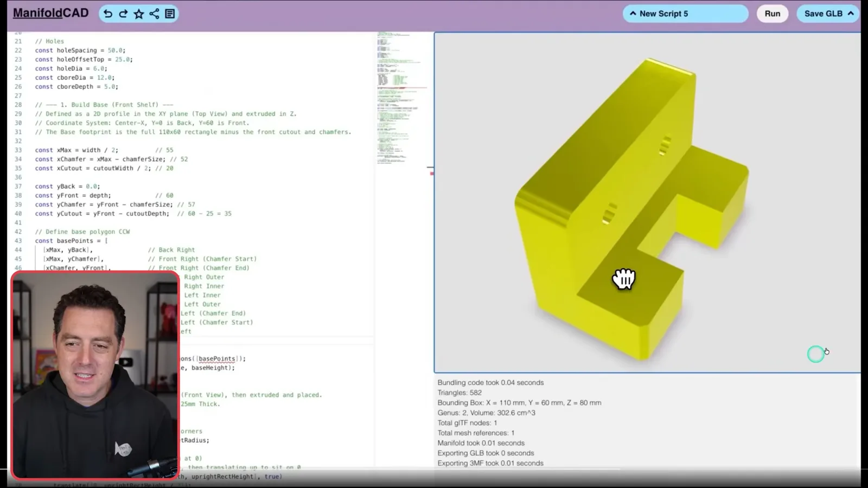Click line number 33 in the gutter

[18, 150]
